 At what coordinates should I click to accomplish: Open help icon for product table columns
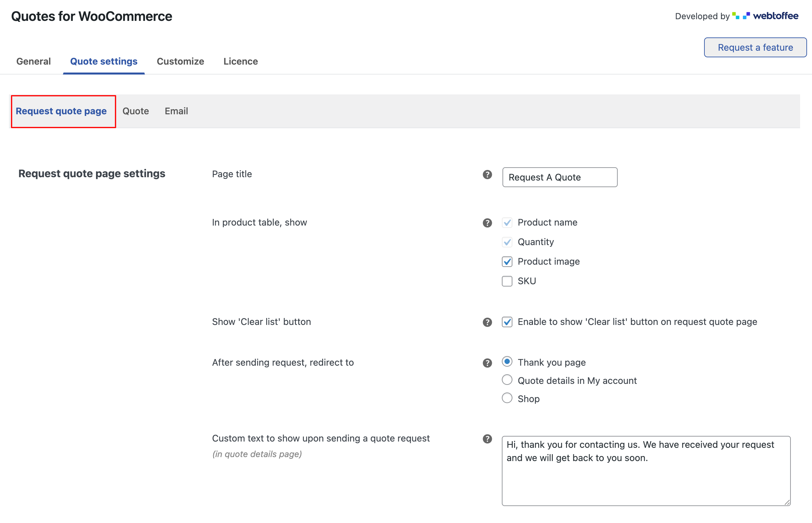pos(487,223)
